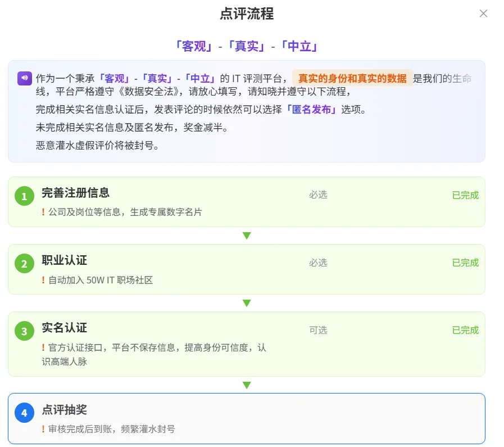Click the green arrow below 完善注册信息
The image size is (504, 447).
click(247, 236)
